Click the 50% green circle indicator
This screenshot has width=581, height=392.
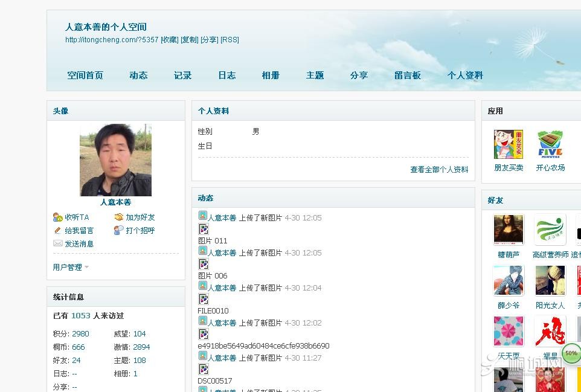(x=571, y=353)
